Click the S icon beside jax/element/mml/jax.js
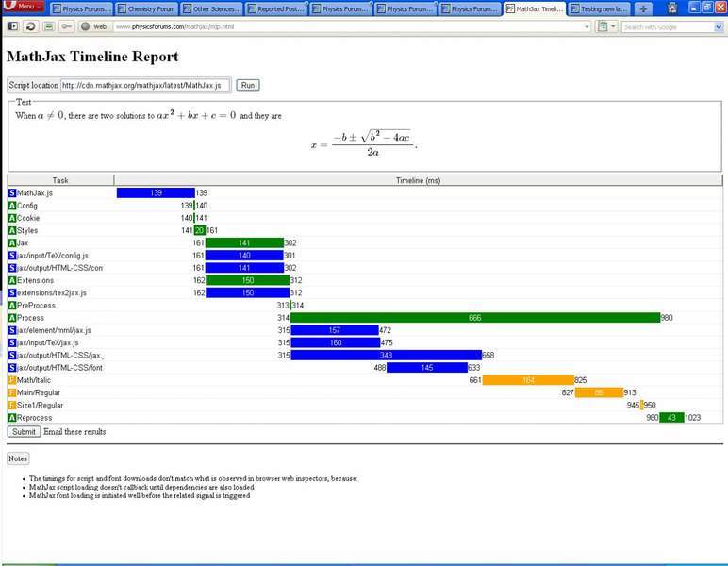The height and width of the screenshot is (566, 728). 12,331
